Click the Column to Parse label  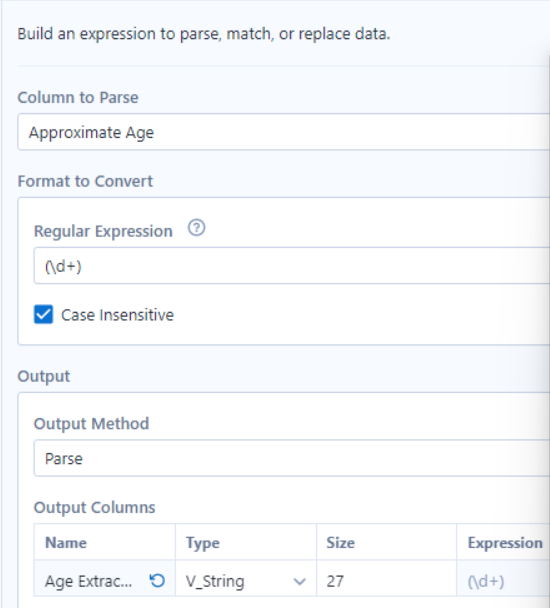tap(78, 97)
